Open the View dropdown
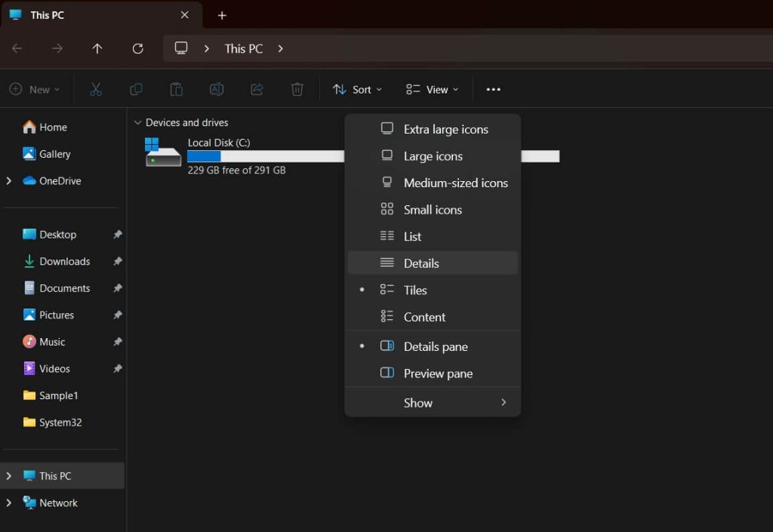This screenshot has width=773, height=532. click(433, 89)
